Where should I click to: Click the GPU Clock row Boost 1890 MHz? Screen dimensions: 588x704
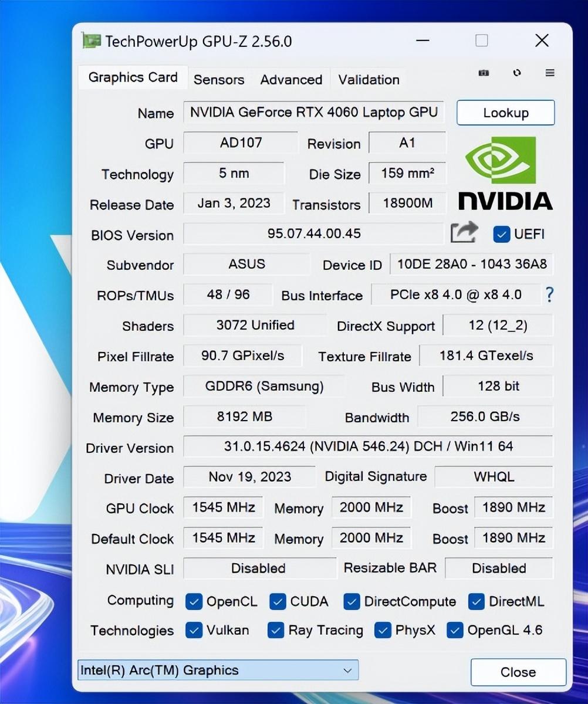click(x=513, y=507)
